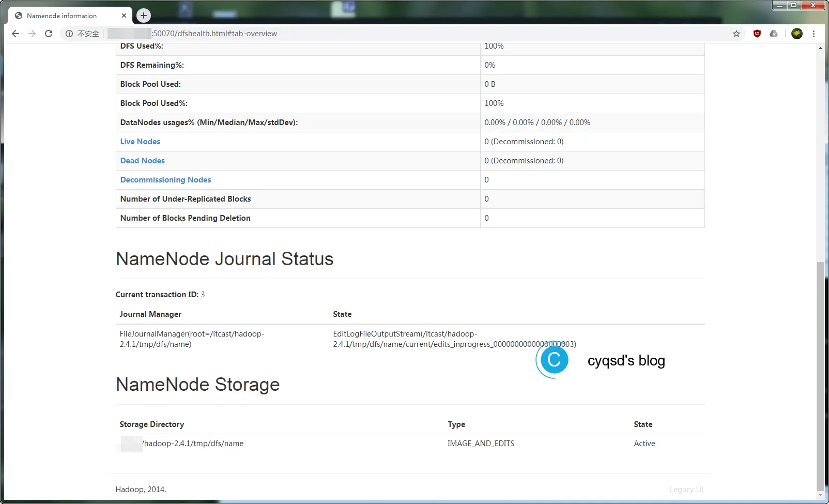This screenshot has height=504, width=829.
Task: Click the '0 B' Block Pool Used value
Action: 490,84
